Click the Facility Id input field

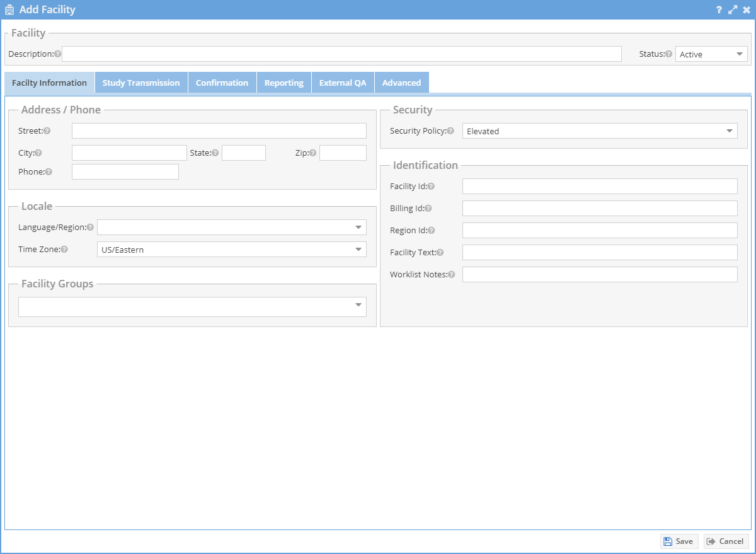(x=600, y=187)
